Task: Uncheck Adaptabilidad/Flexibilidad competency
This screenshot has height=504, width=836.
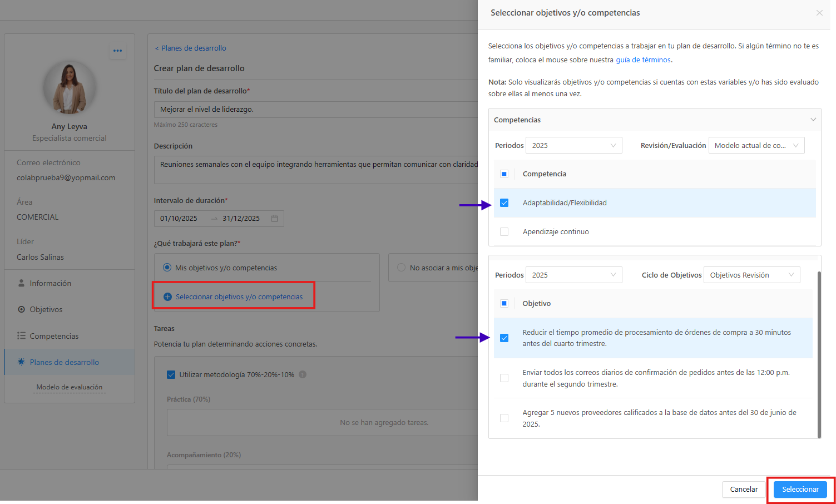Action: [504, 203]
